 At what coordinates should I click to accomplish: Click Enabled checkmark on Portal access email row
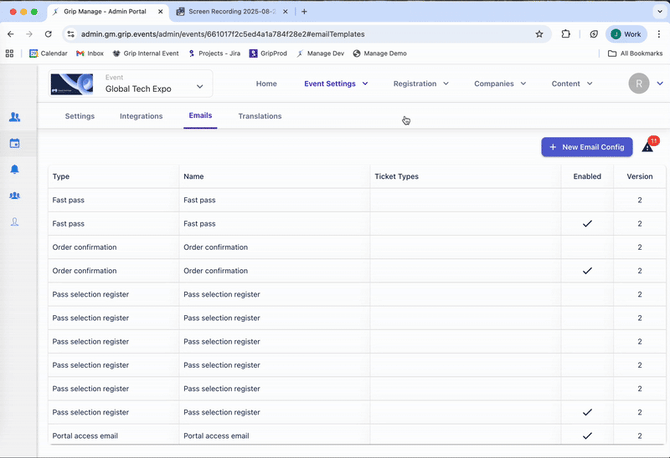[588, 436]
